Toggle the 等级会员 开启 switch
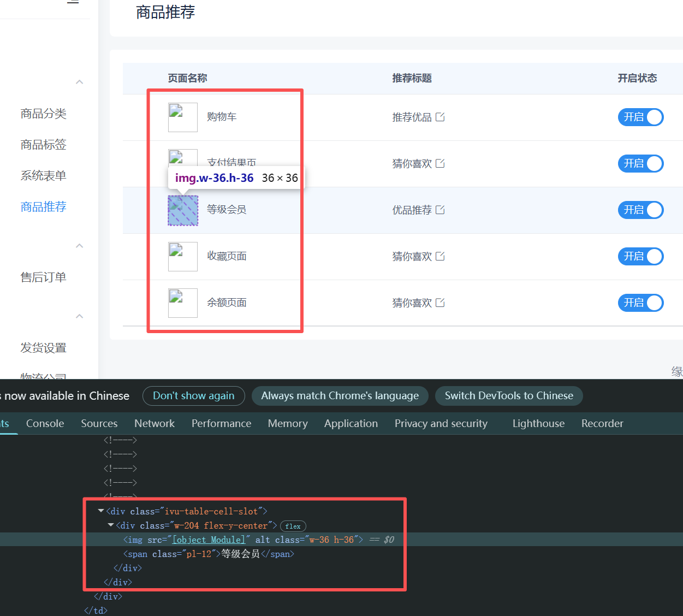This screenshot has height=616, width=683. point(640,210)
